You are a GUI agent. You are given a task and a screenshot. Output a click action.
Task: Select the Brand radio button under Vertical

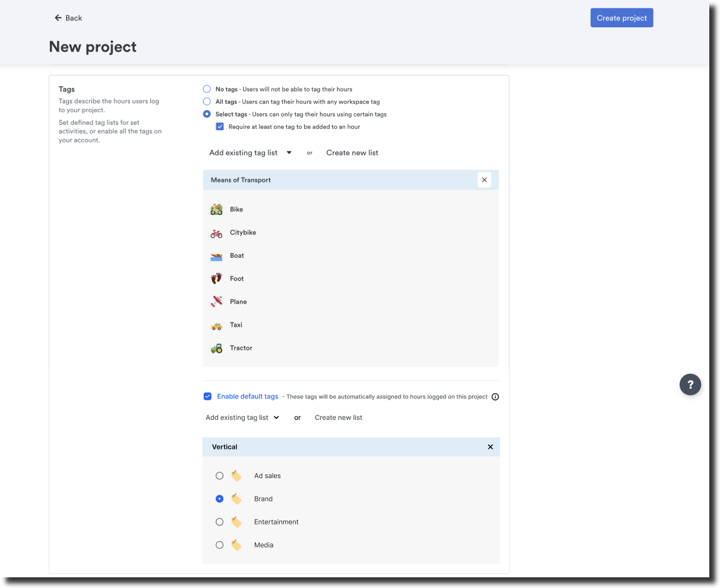[220, 498]
